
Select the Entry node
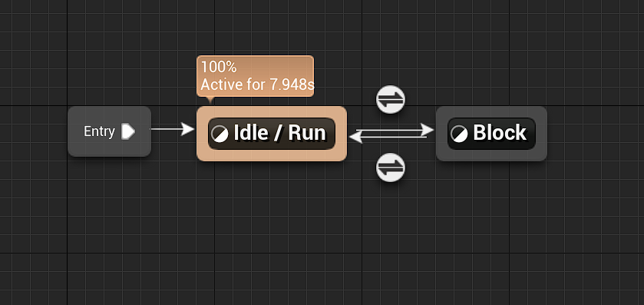pos(109,131)
